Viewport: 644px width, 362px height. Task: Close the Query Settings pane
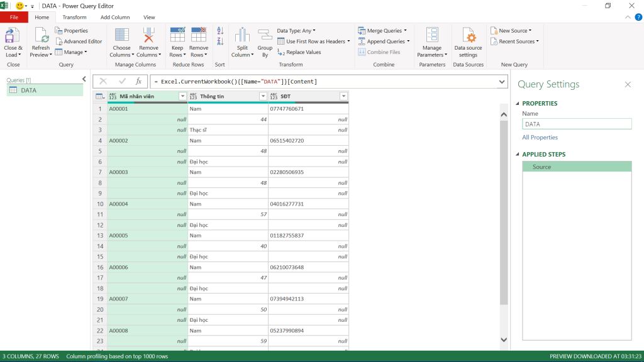click(x=628, y=85)
